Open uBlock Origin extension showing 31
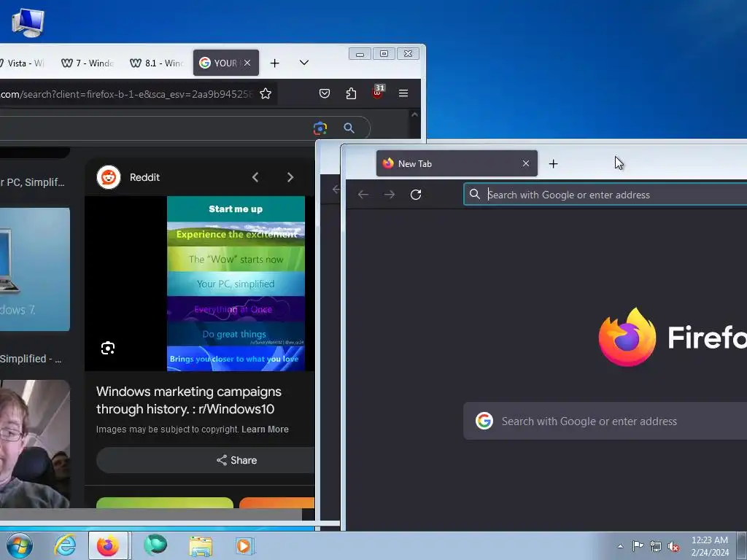 (378, 91)
